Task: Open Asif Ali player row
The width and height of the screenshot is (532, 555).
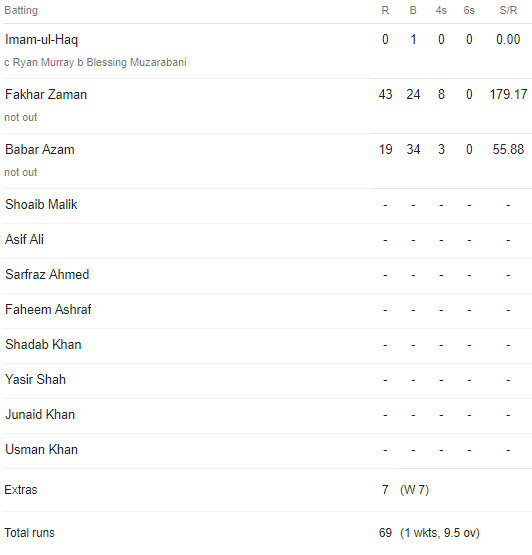Action: point(267,240)
